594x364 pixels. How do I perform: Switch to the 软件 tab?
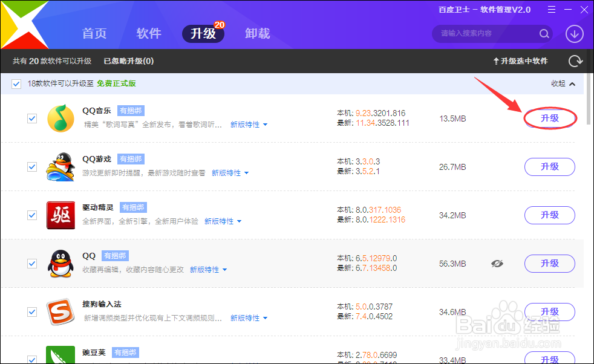pos(149,33)
